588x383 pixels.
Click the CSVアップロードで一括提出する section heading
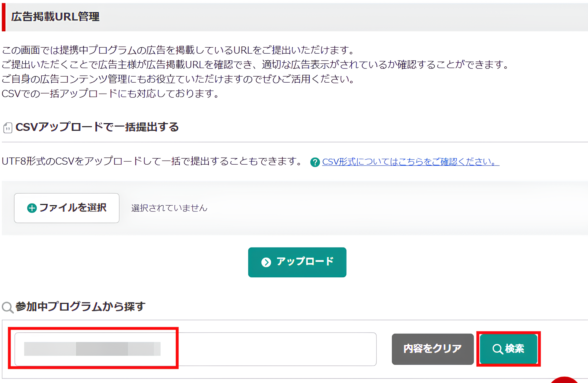[x=97, y=127]
